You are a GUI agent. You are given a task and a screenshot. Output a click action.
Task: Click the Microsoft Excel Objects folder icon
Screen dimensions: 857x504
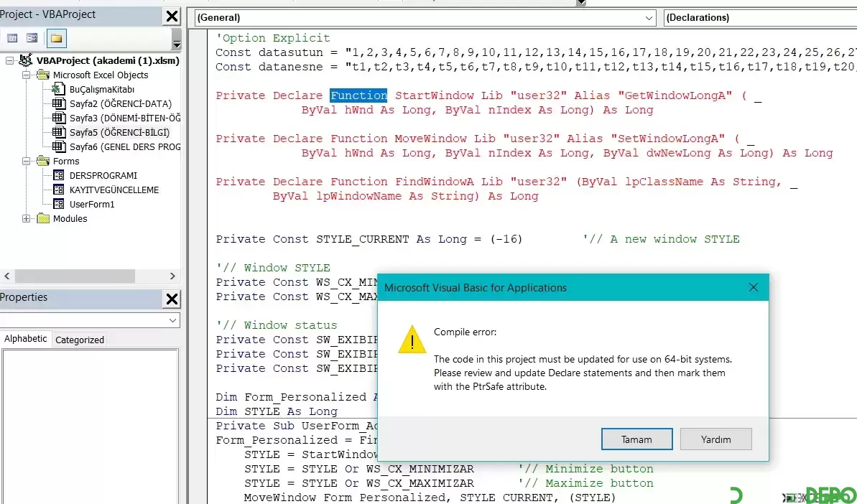42,75
